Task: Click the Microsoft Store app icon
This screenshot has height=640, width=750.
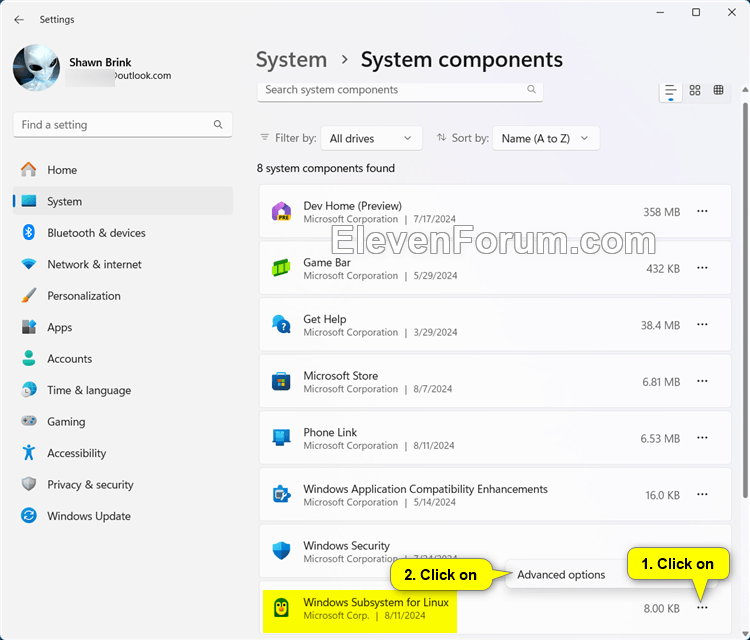Action: pos(281,381)
